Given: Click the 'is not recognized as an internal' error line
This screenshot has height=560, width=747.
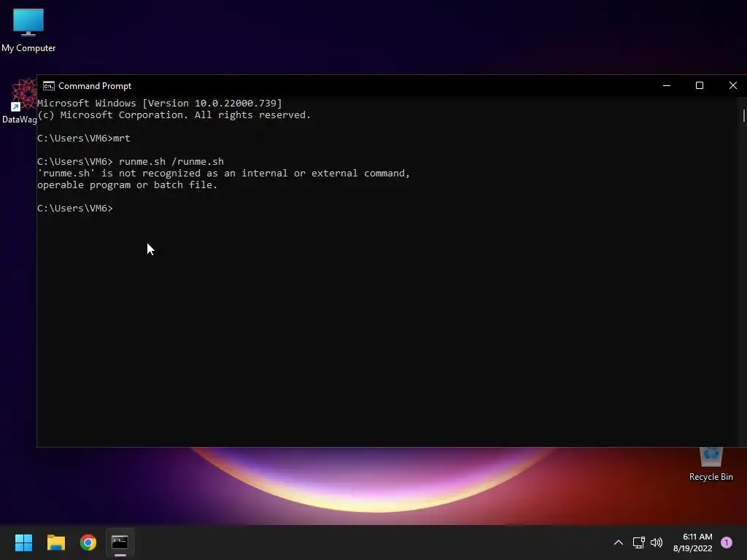Looking at the screenshot, I should coord(223,174).
